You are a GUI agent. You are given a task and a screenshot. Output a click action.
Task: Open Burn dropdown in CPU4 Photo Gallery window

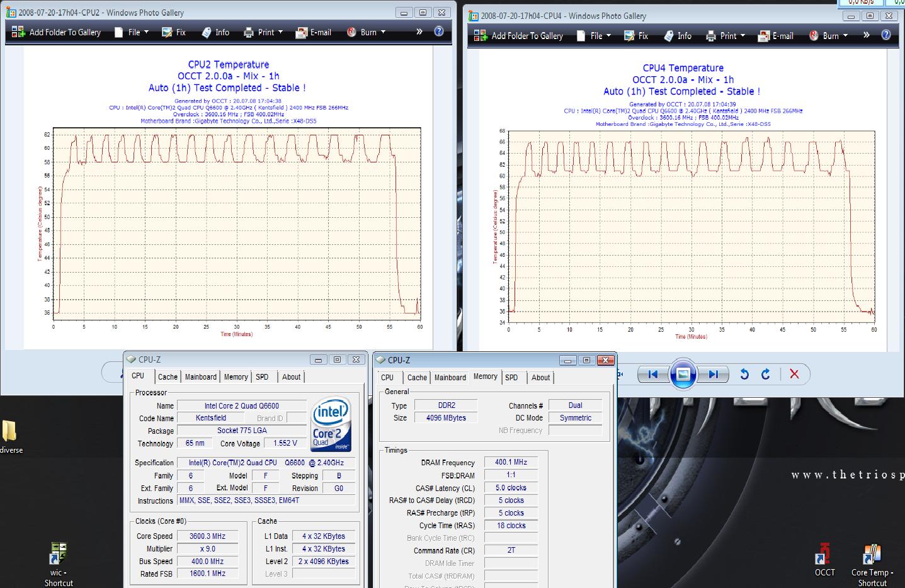(x=828, y=36)
